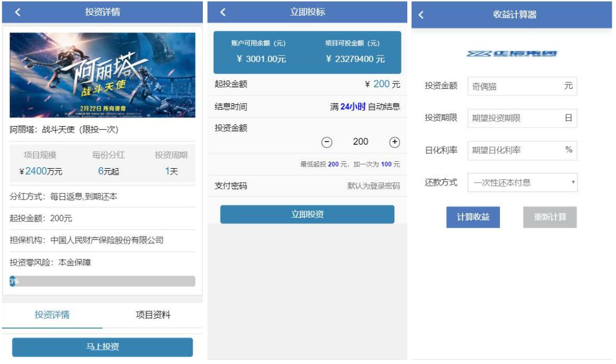Focus the 支付密码 password field

(x=373, y=186)
